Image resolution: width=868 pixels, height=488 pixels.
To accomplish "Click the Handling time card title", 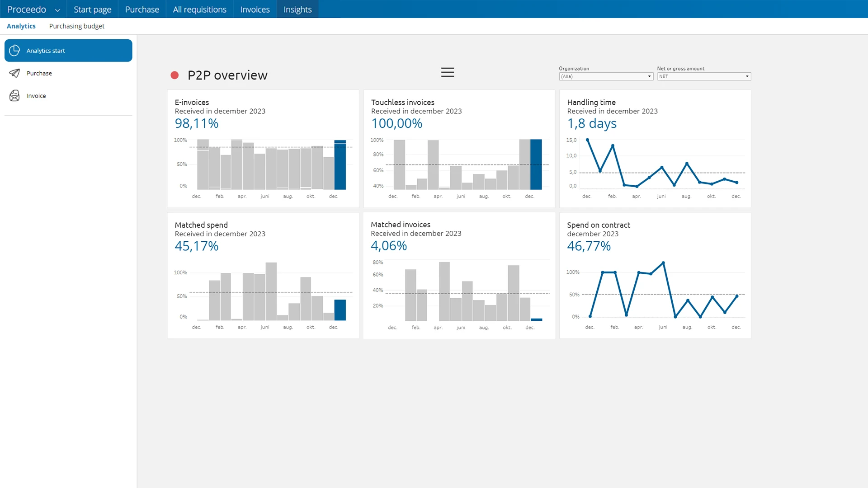I will tap(591, 103).
